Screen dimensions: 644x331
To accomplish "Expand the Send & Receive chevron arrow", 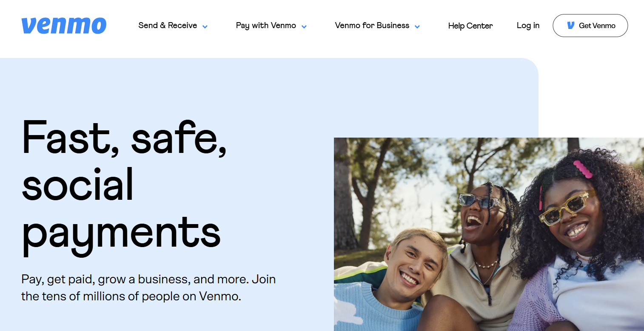I will pos(205,26).
